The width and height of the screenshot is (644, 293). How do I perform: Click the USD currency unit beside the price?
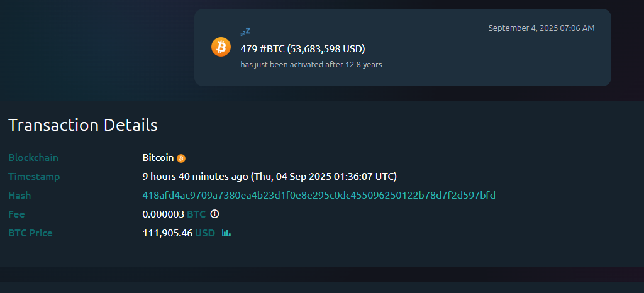tap(205, 233)
